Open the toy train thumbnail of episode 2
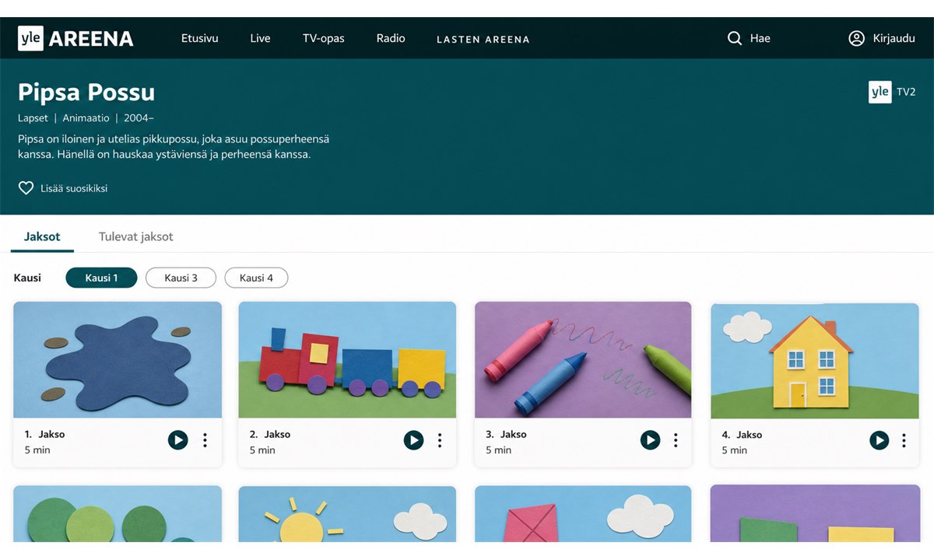 tap(347, 360)
